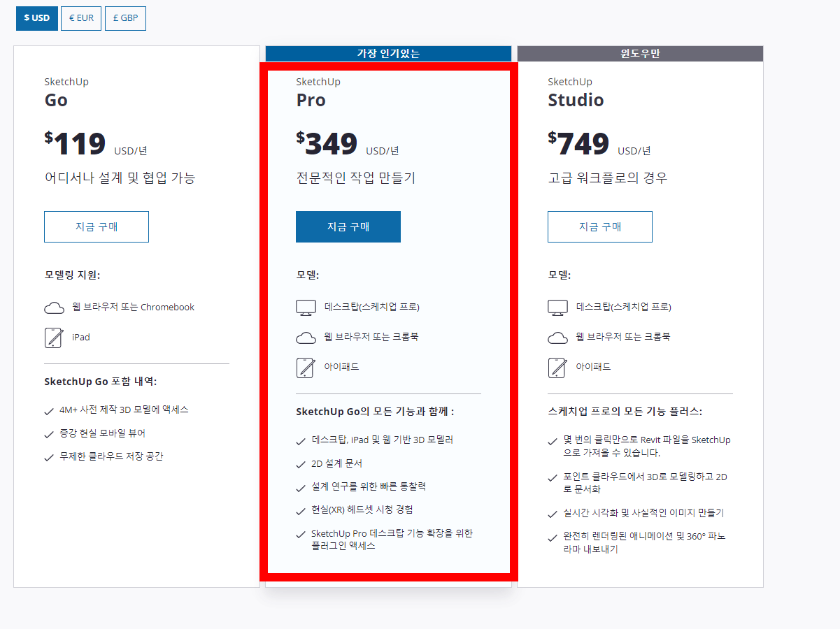Click the 윈도우만 banner above Studio

coord(639,53)
